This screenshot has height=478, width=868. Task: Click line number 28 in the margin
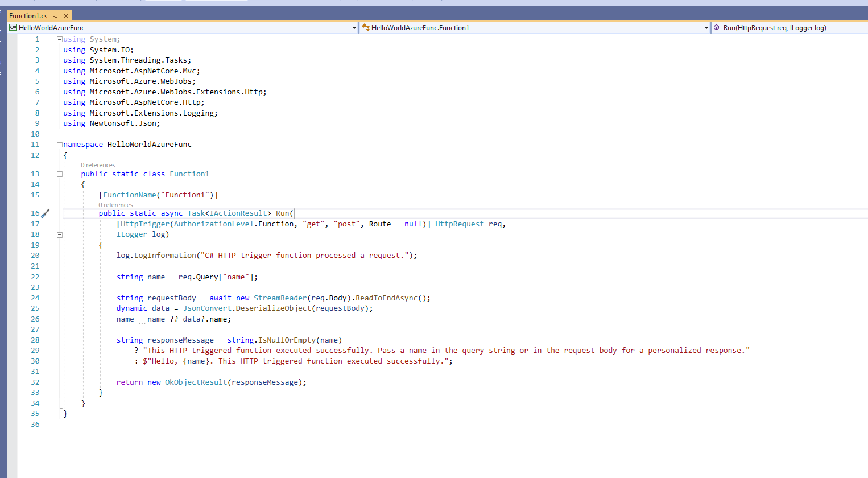[x=35, y=340]
